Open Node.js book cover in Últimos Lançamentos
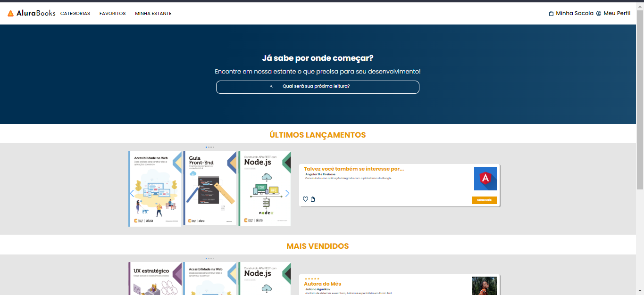 click(x=265, y=188)
